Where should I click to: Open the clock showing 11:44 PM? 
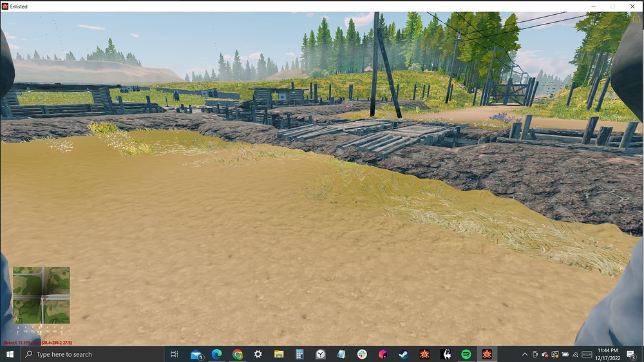[x=608, y=354]
